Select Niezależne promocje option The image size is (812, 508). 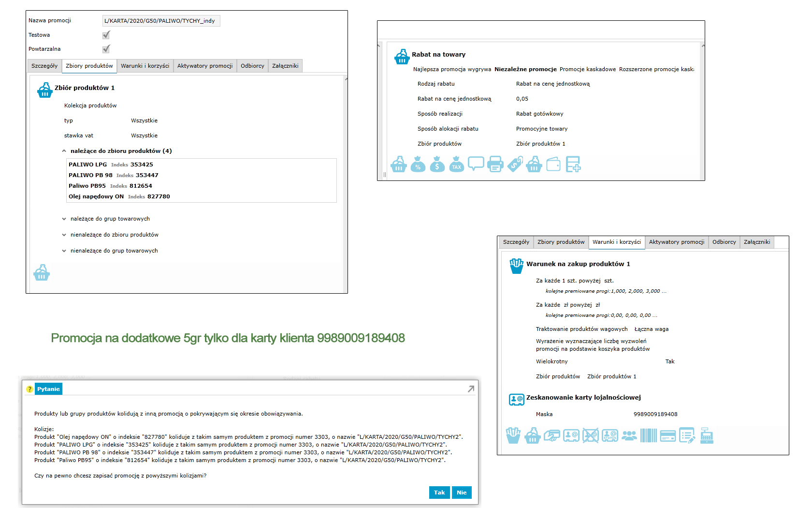(525, 69)
